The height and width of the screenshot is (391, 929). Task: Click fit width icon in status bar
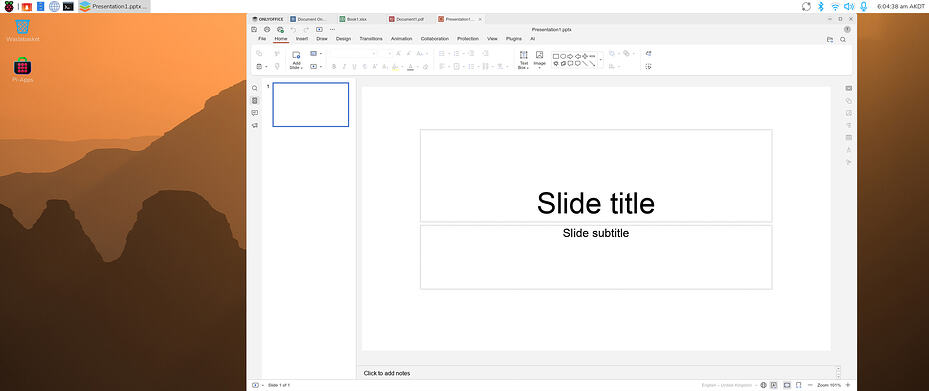click(798, 385)
